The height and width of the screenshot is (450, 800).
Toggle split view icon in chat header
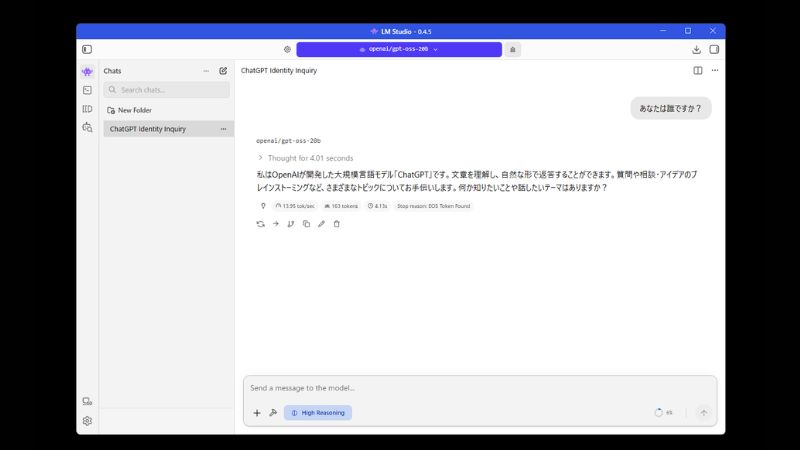697,70
